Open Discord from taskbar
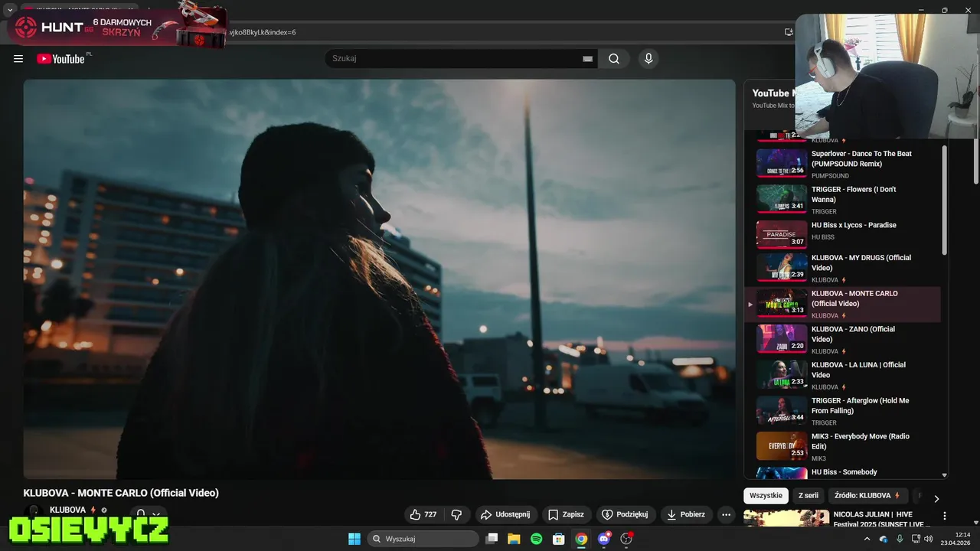This screenshot has width=980, height=551. point(604,539)
